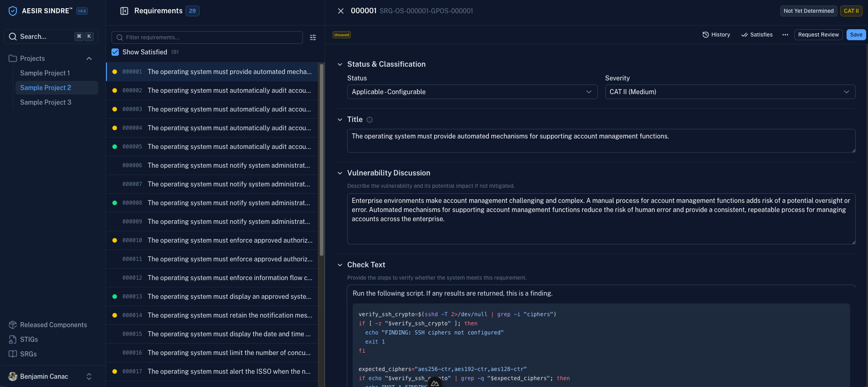Click the version 1.0.0 badge

click(x=82, y=11)
